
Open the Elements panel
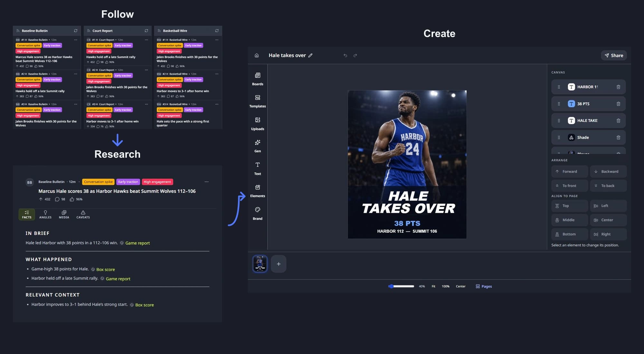tap(258, 191)
